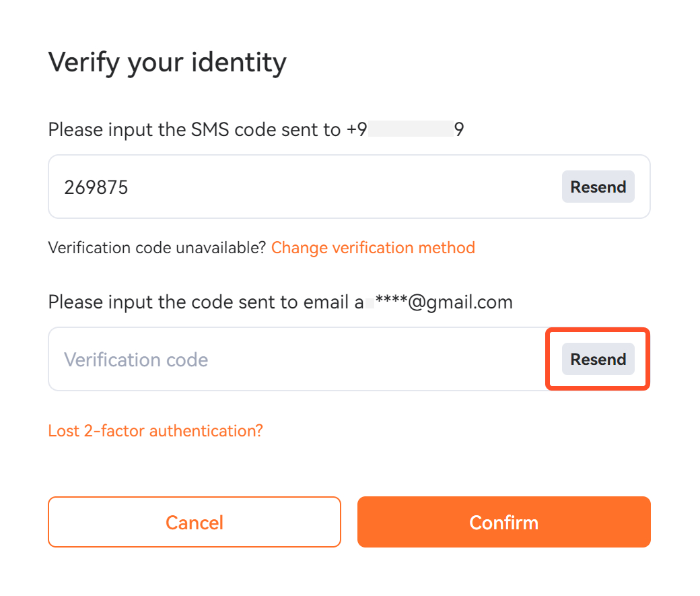Open the Change verification method link
The height and width of the screenshot is (596, 700).
coord(373,248)
